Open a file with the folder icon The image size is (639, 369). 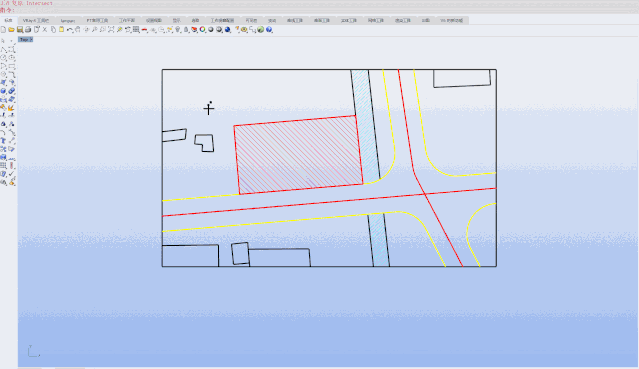[x=11, y=30]
